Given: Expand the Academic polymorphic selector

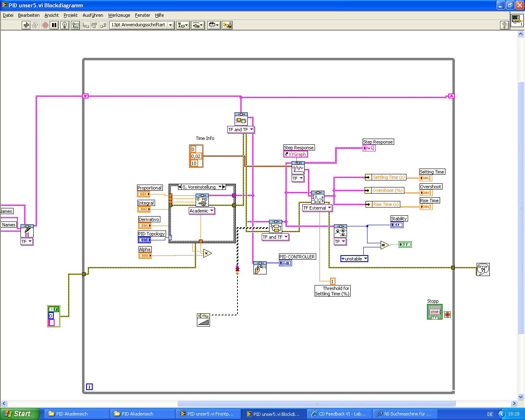Looking at the screenshot, I should [x=202, y=211].
